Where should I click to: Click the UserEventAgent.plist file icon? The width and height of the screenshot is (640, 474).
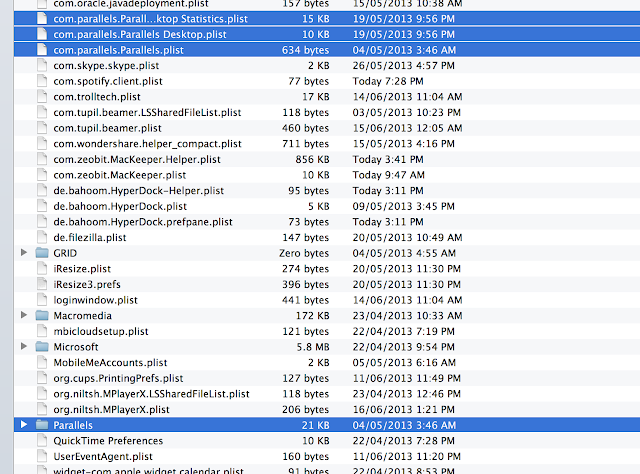(x=42, y=456)
